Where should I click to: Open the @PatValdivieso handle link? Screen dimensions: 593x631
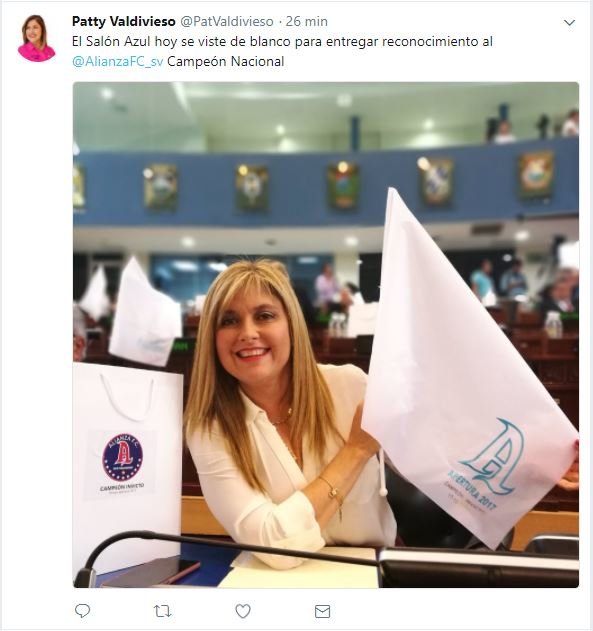point(227,21)
